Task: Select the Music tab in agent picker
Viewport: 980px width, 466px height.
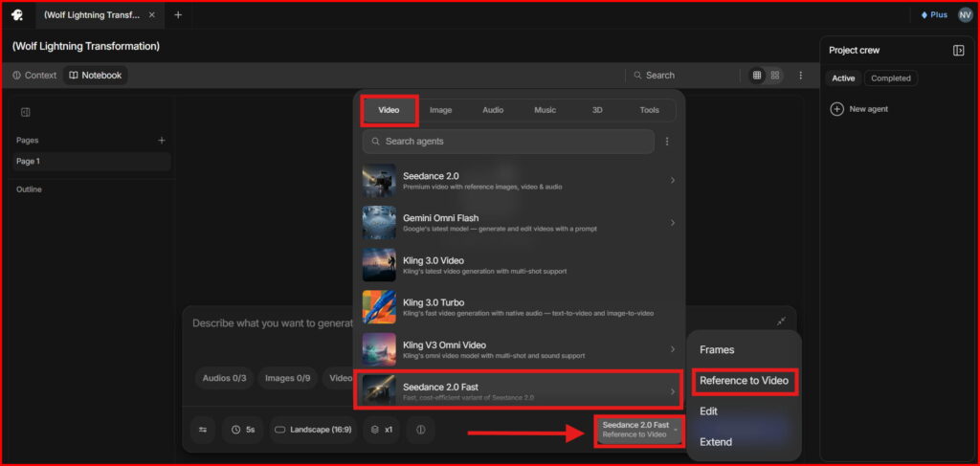Action: click(x=545, y=110)
